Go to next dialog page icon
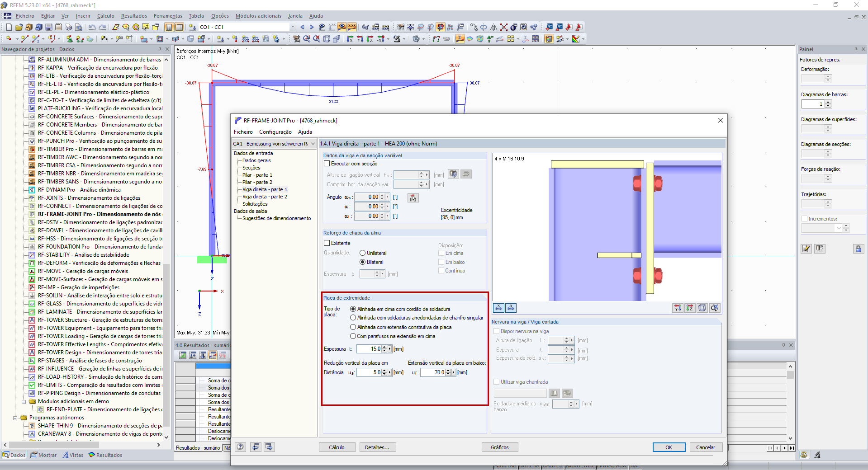This screenshot has width=868, height=470. pyautogui.click(x=269, y=447)
